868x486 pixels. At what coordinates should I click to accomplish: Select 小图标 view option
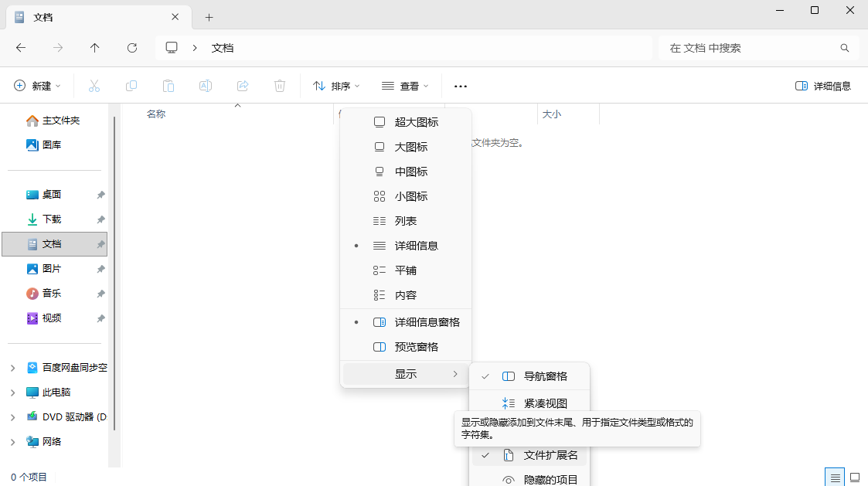point(406,196)
